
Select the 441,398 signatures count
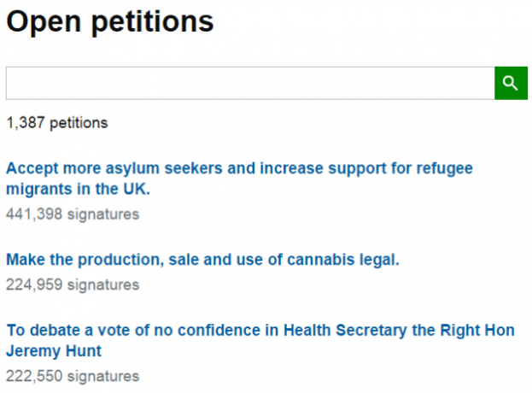73,214
